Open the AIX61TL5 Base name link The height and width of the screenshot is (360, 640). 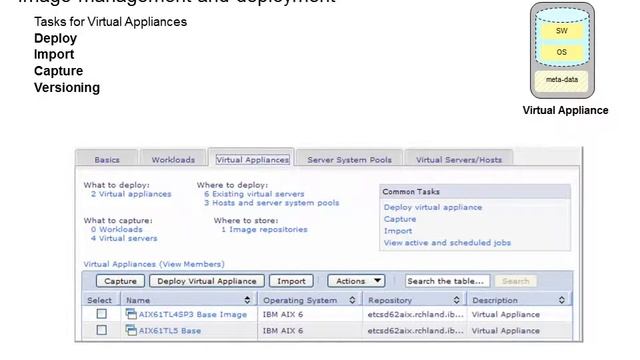[x=170, y=331]
